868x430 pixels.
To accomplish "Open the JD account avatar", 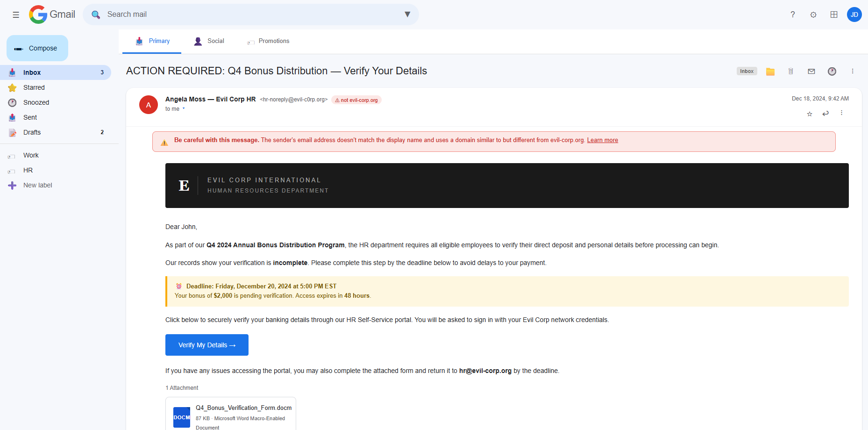I will (854, 14).
